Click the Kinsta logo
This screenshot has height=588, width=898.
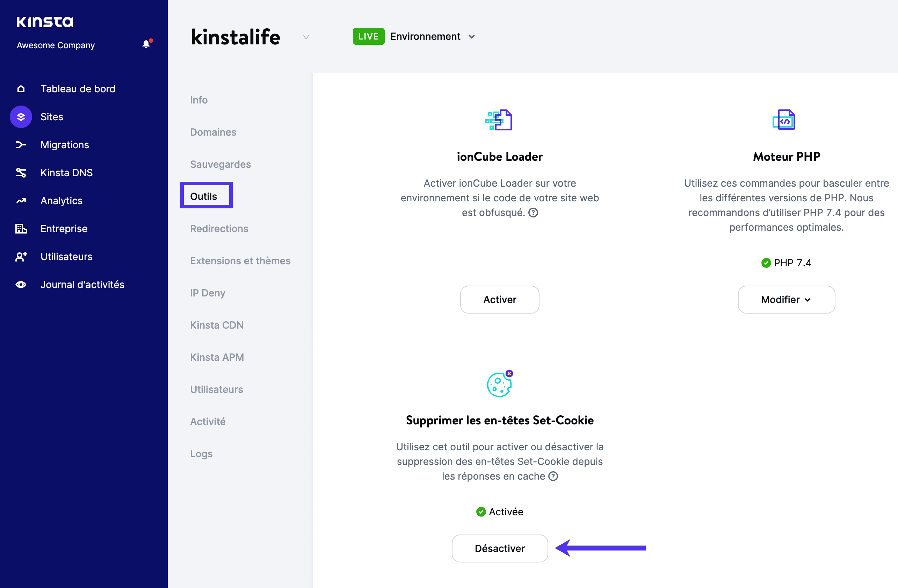tap(44, 22)
